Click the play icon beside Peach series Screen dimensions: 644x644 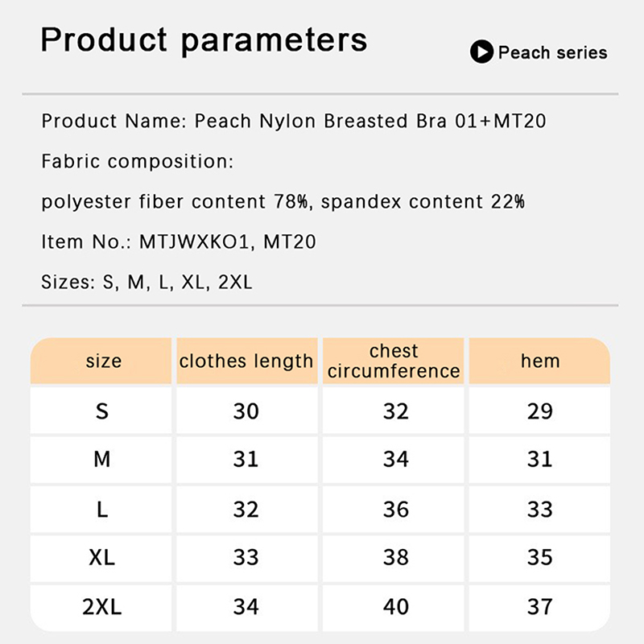pos(481,53)
